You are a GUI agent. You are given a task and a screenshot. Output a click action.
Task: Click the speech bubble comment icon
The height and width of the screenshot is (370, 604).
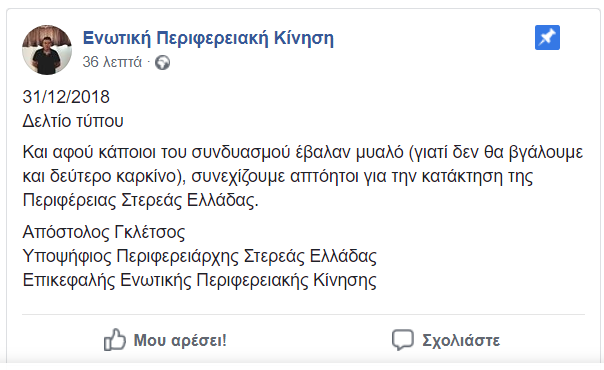coord(403,340)
